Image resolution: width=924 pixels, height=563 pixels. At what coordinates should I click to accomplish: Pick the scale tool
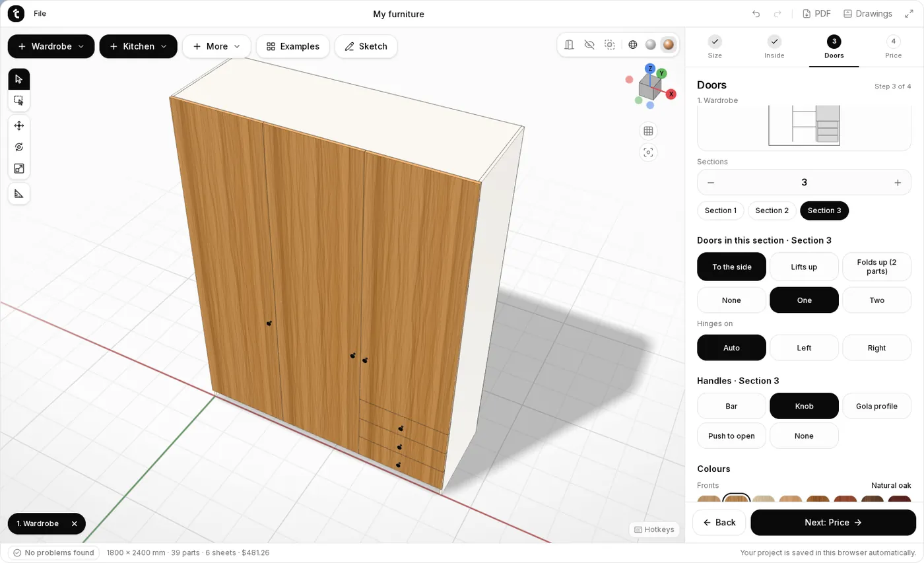(x=18, y=169)
